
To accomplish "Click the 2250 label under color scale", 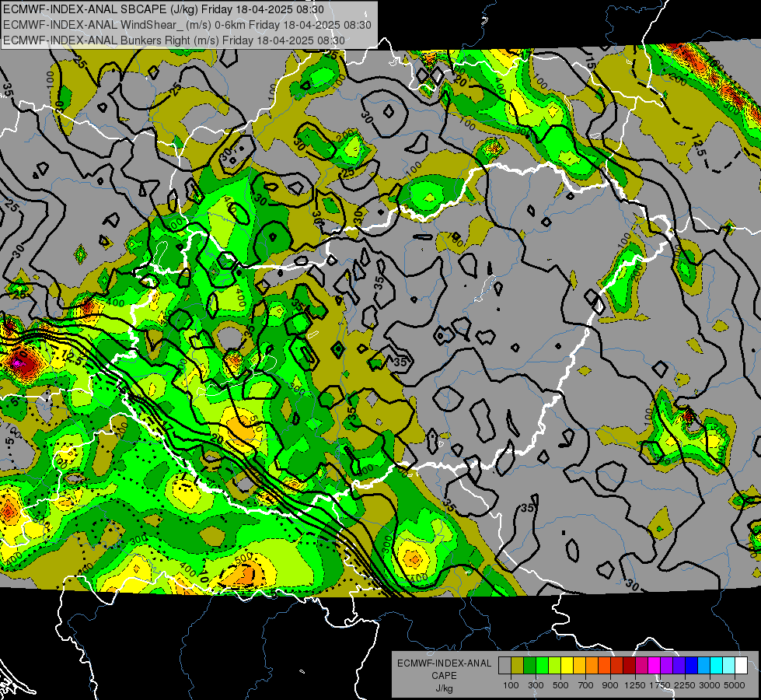I will pos(685,685).
